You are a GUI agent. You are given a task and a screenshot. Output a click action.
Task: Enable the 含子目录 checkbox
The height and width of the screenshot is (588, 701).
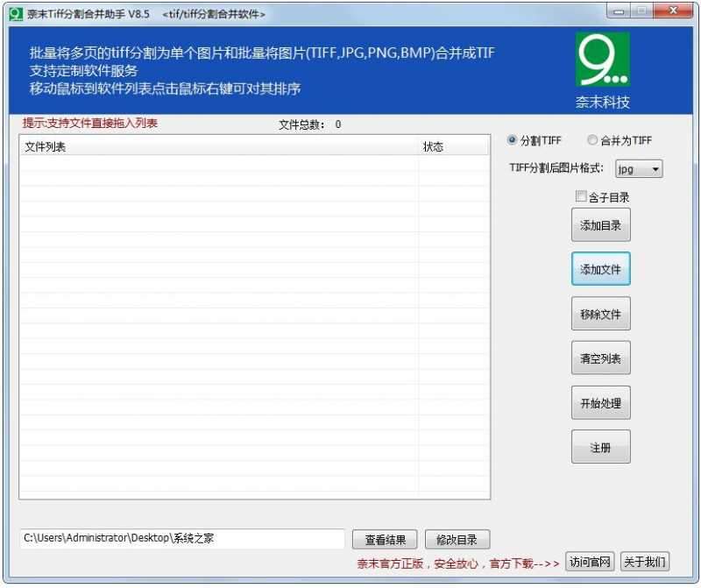coord(581,196)
